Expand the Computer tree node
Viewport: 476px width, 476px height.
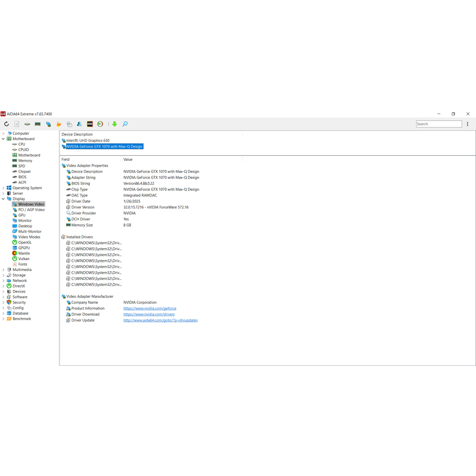point(4,133)
